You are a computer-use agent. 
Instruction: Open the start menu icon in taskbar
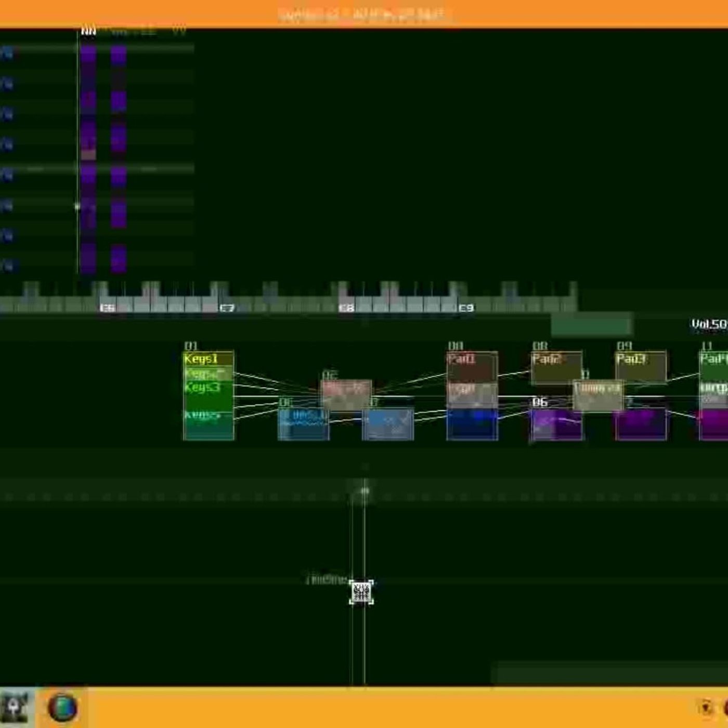(14, 708)
